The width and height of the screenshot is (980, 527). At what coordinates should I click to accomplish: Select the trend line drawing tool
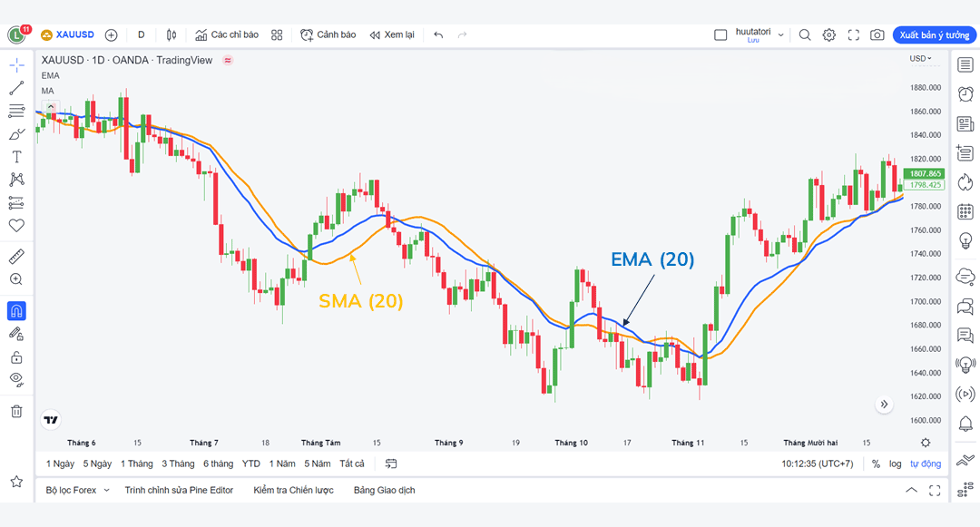pyautogui.click(x=16, y=88)
